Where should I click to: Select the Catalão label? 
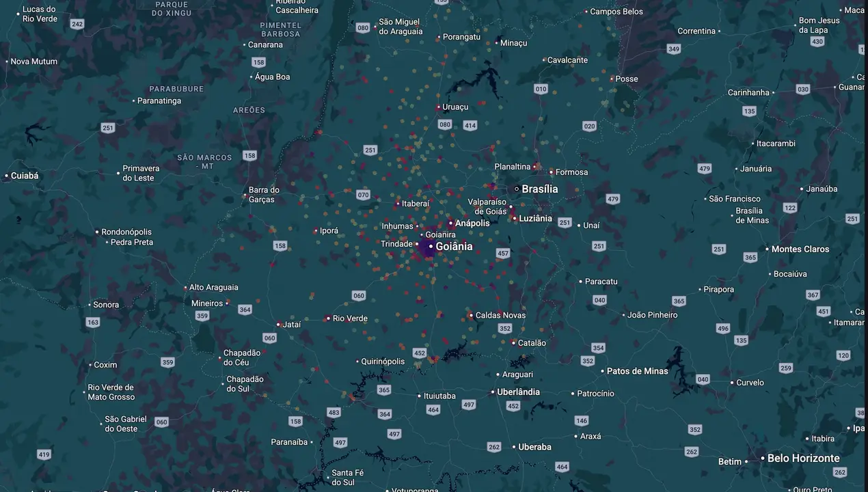click(x=532, y=343)
